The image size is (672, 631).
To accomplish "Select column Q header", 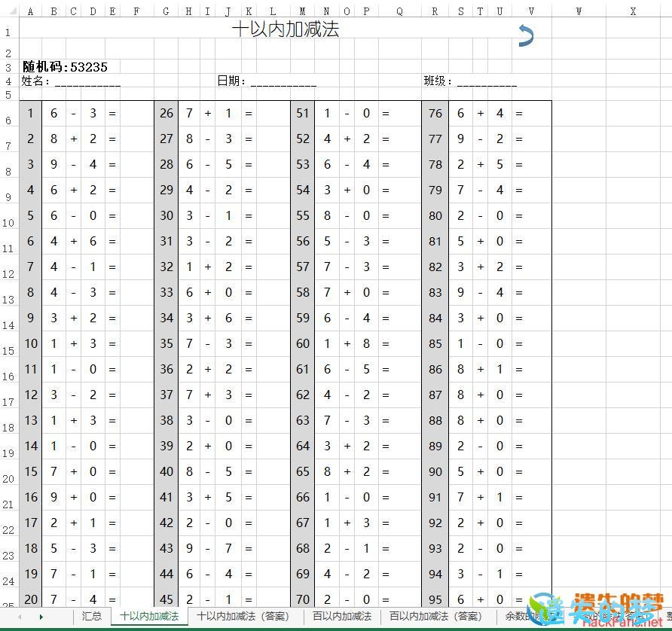I will pyautogui.click(x=400, y=11).
